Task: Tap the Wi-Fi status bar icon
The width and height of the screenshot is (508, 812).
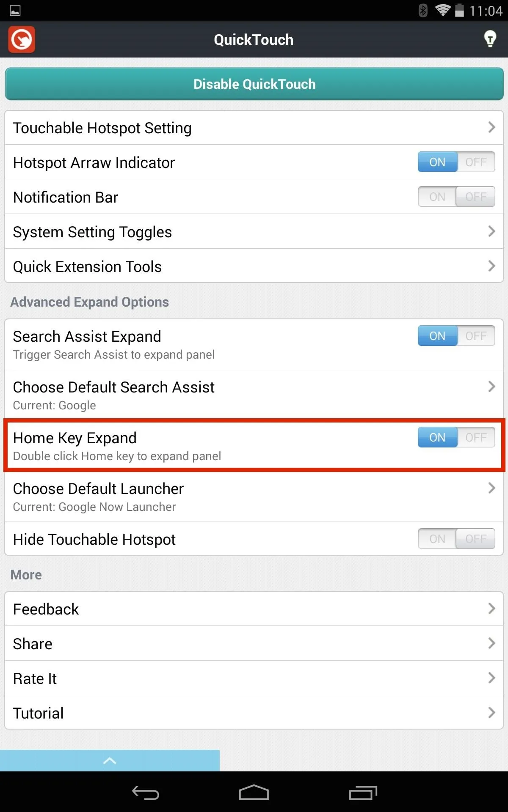Action: click(x=442, y=10)
